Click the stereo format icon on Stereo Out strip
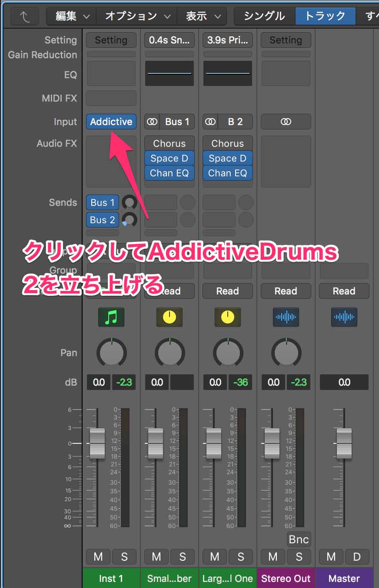 point(286,122)
